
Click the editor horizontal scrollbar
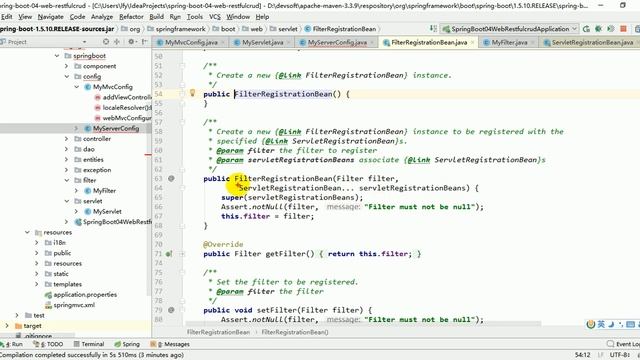click(x=363, y=324)
